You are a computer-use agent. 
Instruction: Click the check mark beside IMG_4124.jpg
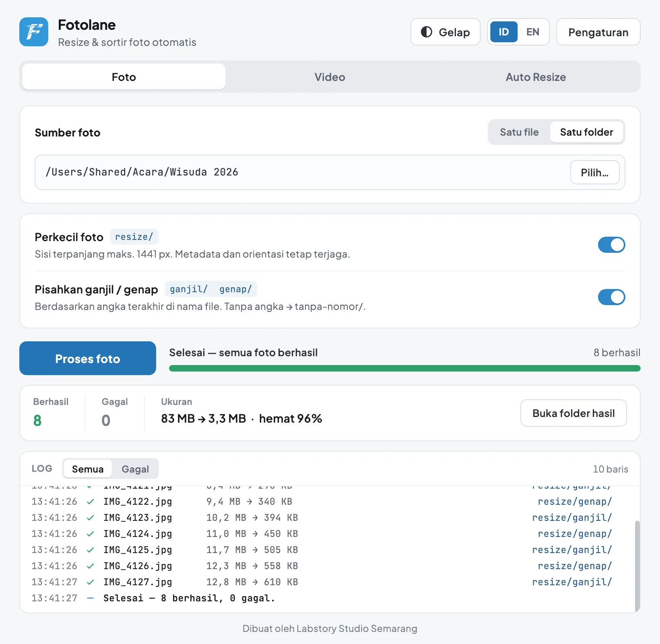coord(91,534)
